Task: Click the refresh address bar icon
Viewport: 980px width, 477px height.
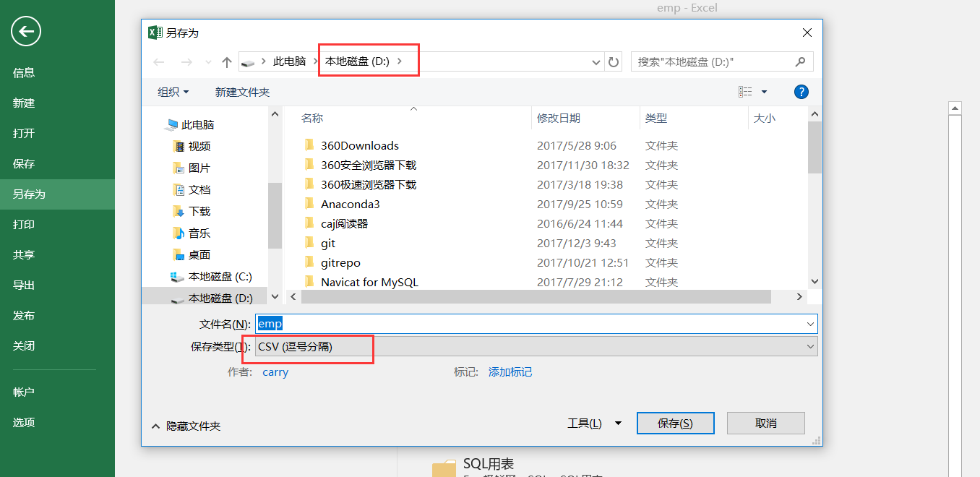Action: click(x=614, y=62)
